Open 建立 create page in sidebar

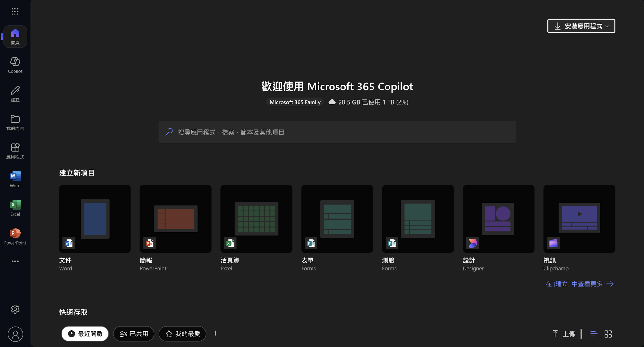click(15, 94)
